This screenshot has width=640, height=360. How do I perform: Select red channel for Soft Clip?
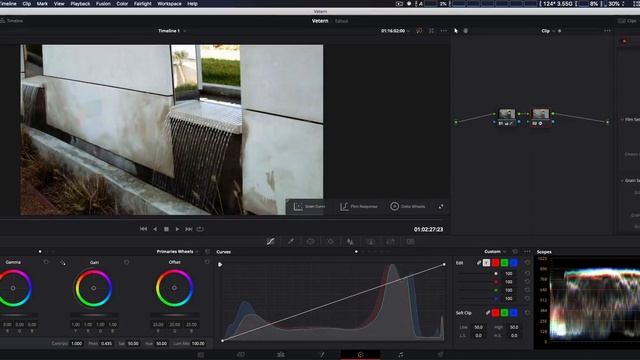click(x=496, y=313)
